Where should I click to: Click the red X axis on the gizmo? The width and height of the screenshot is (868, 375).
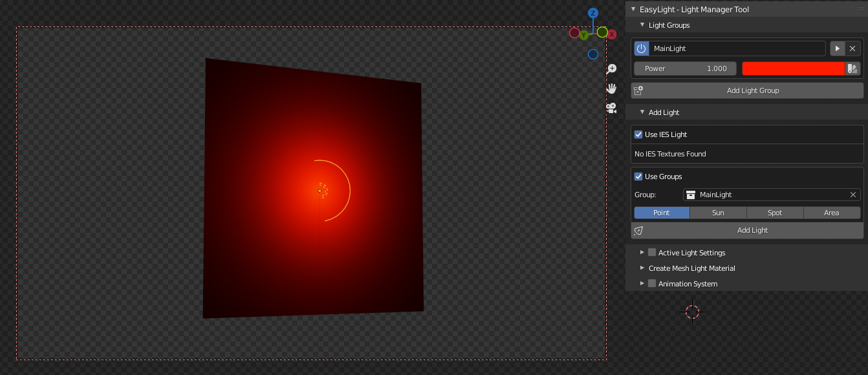click(x=611, y=34)
